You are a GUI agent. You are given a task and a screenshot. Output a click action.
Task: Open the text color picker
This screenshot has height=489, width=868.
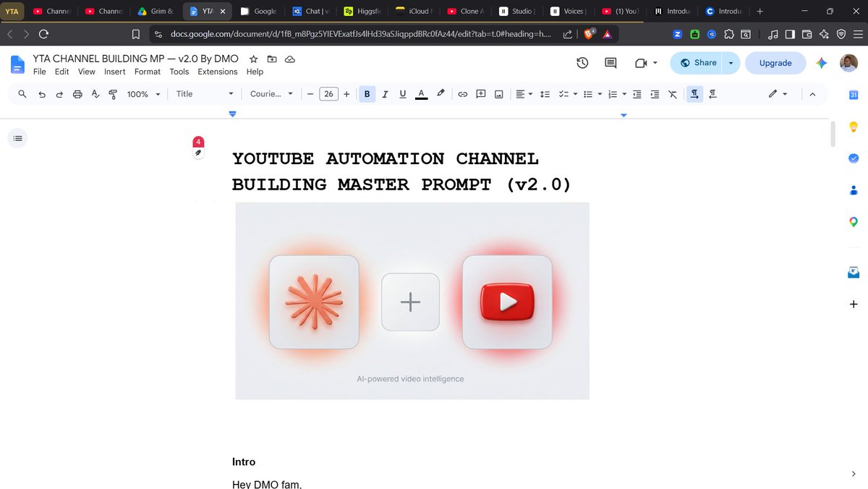pos(421,94)
